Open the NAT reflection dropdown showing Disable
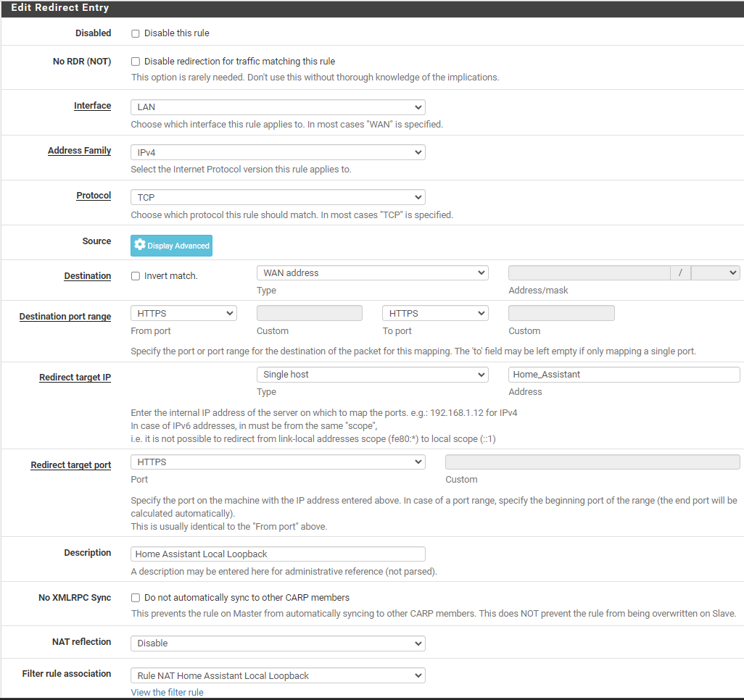The width and height of the screenshot is (744, 700). tap(278, 643)
